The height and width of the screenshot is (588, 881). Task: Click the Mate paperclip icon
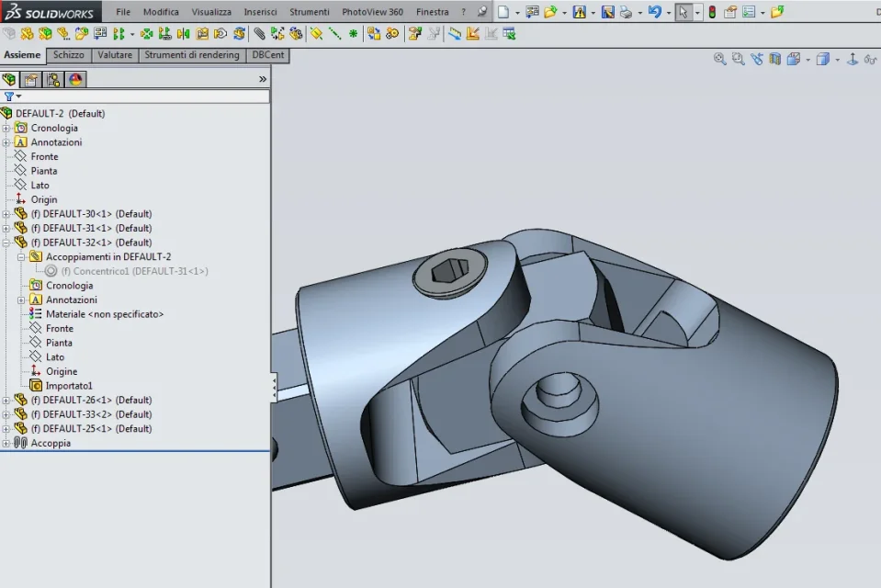(259, 34)
